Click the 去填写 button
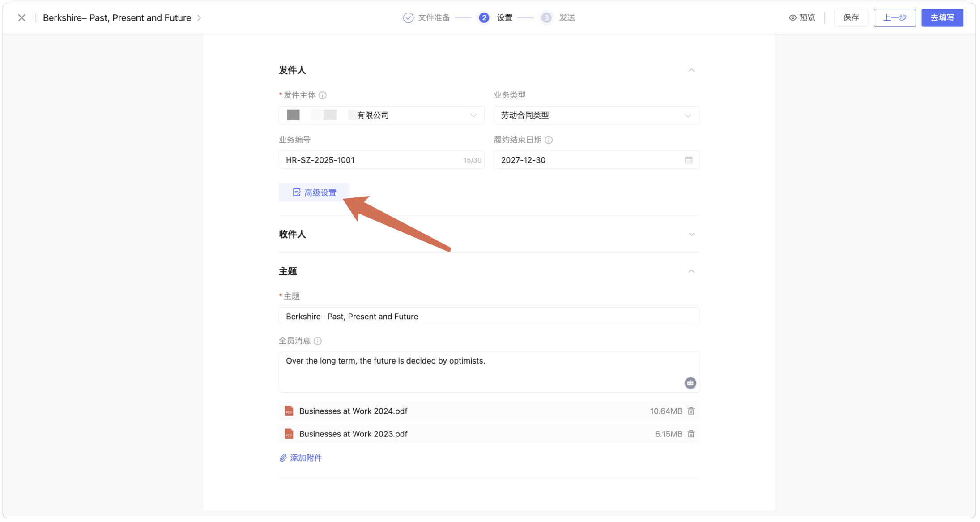This screenshot has width=980, height=522. 942,18
